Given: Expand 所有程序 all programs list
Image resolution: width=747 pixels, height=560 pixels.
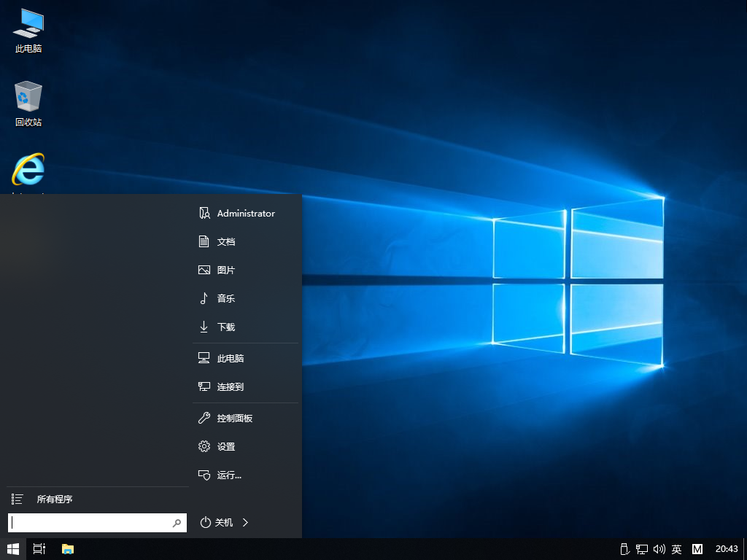Looking at the screenshot, I should click(x=54, y=499).
